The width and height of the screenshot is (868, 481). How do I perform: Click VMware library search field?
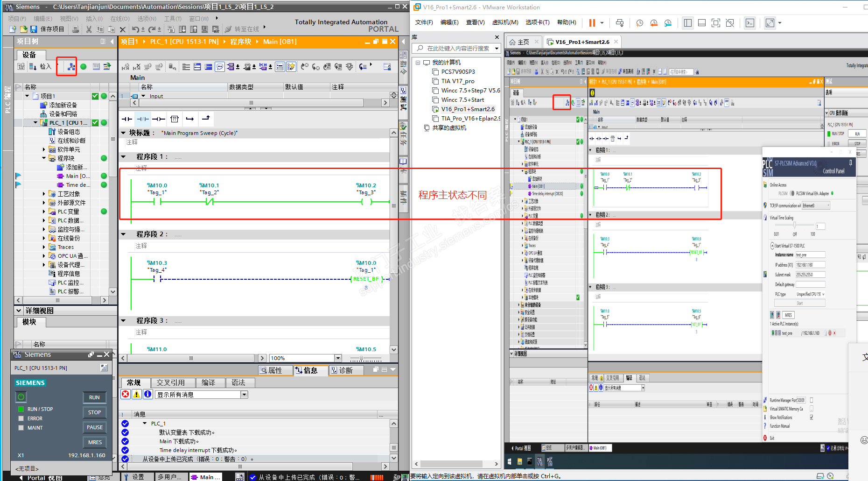coord(457,49)
